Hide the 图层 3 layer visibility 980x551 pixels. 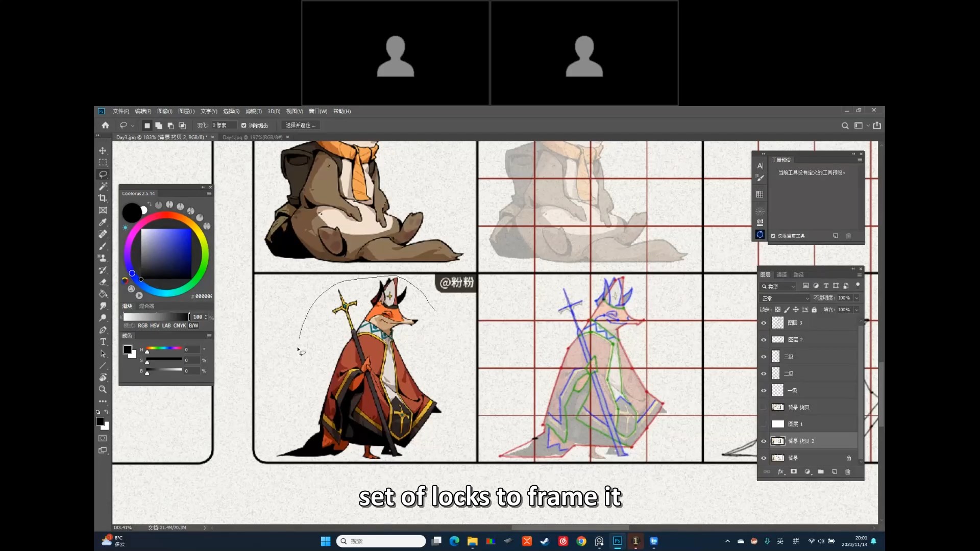pyautogui.click(x=764, y=323)
